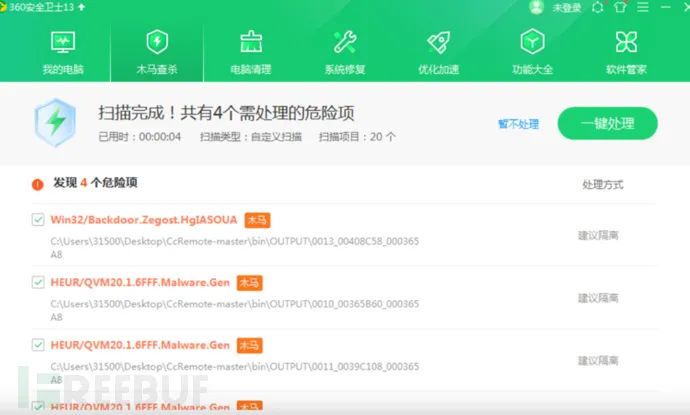
Task: Minimize the 360 window
Action: click(665, 7)
